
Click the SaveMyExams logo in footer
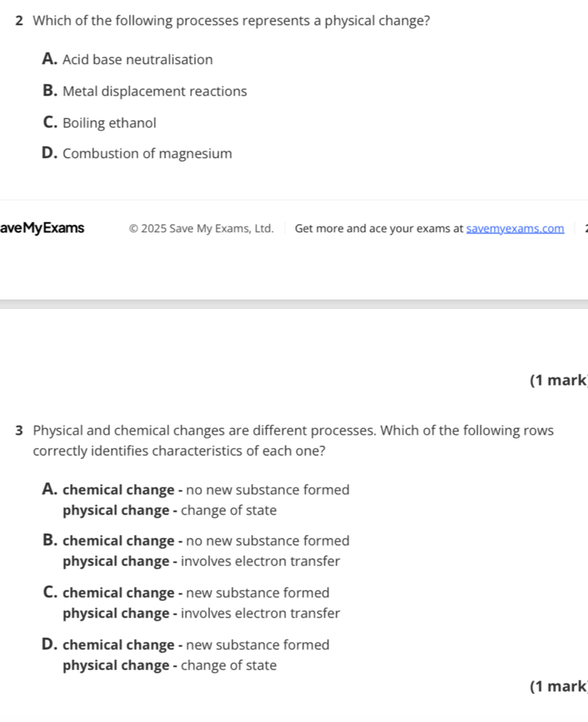coord(43,228)
